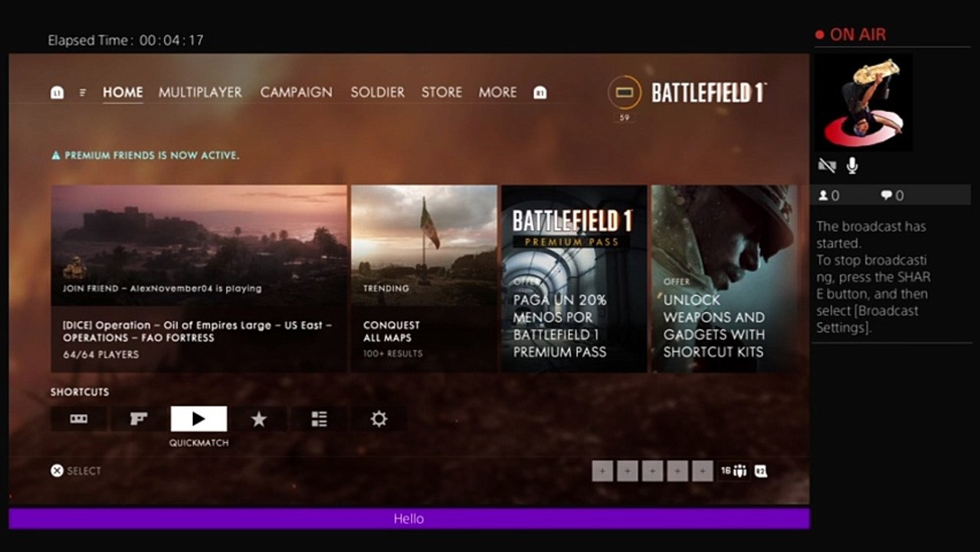Click the comment count speech bubble icon
This screenshot has height=552, width=980.
887,195
